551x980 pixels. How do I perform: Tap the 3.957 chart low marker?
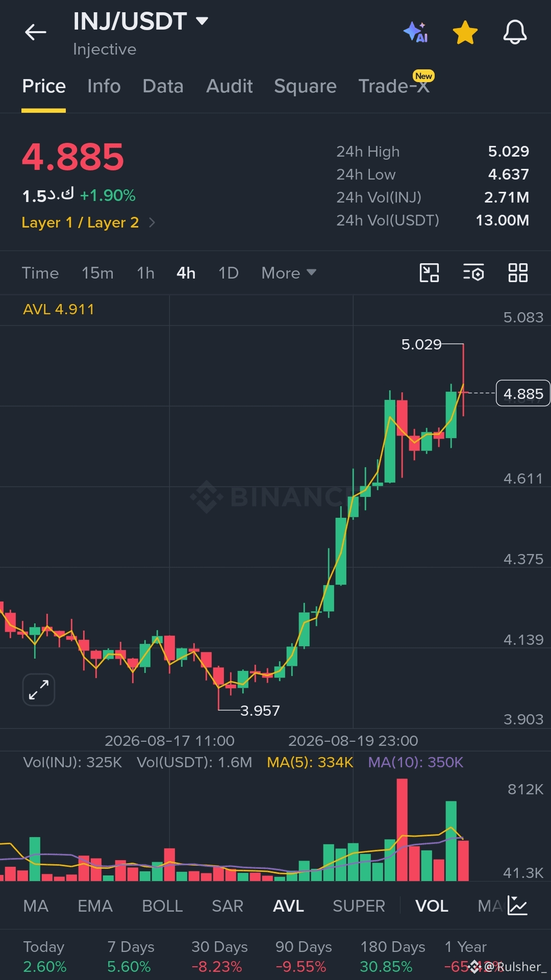click(x=260, y=710)
